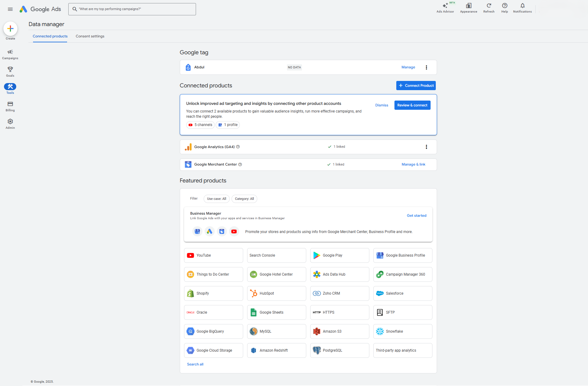Open more options for Google Analytics (GA4)
This screenshot has height=386, width=588.
click(426, 147)
